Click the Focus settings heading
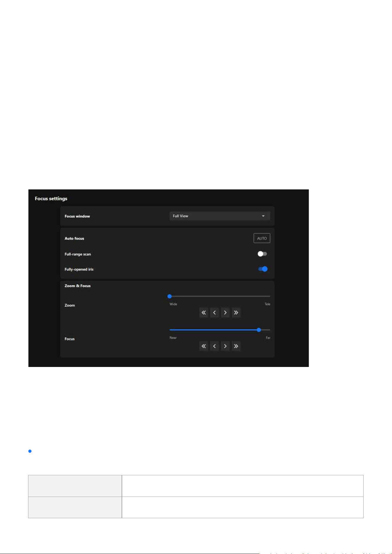 [51, 199]
